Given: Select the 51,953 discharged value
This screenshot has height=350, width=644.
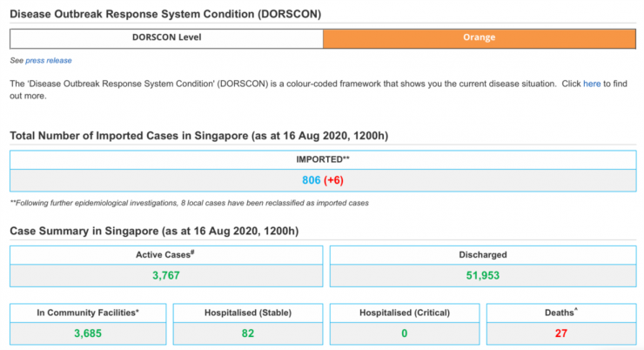Looking at the screenshot, I should tap(482, 276).
